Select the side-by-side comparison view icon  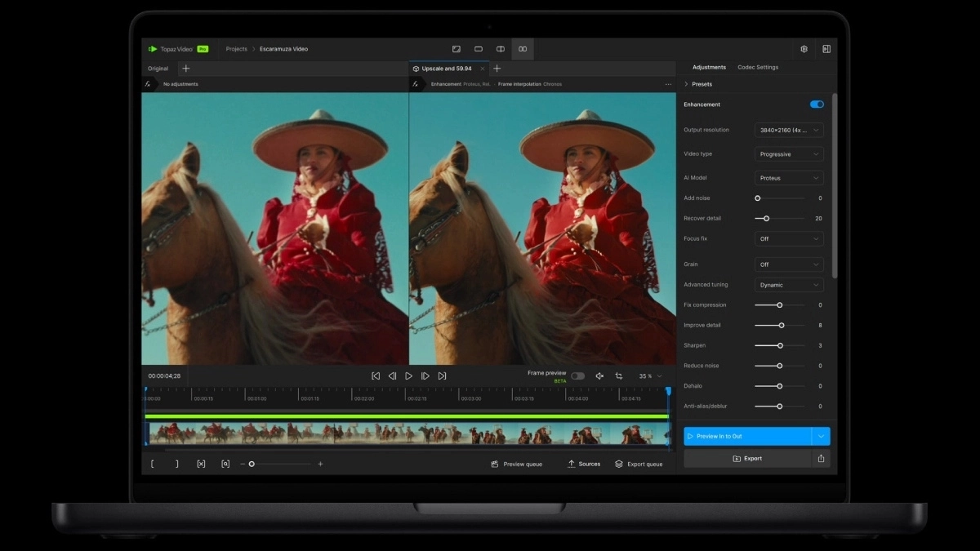(x=523, y=49)
